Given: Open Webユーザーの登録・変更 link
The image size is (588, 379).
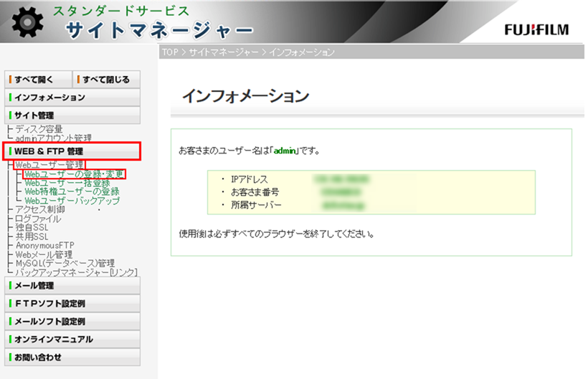Looking at the screenshot, I should point(74,174).
